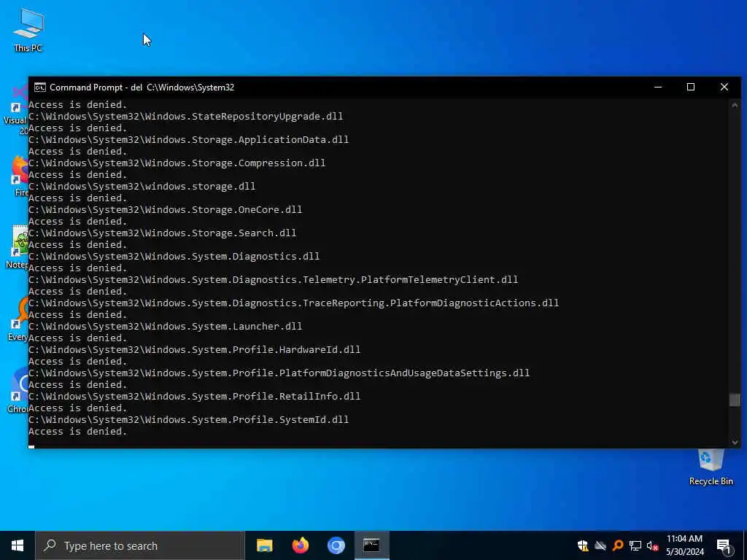The image size is (747, 560).
Task: Open the OneDrive cloud tray icon
Action: pyautogui.click(x=600, y=545)
